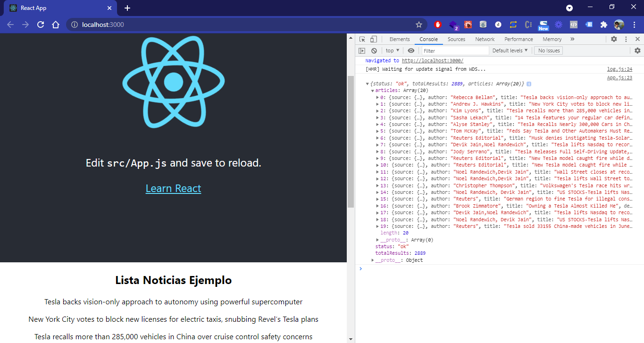Screen dimensions: 644x343
Task: Switch to the Sources tab
Action: 456,39
